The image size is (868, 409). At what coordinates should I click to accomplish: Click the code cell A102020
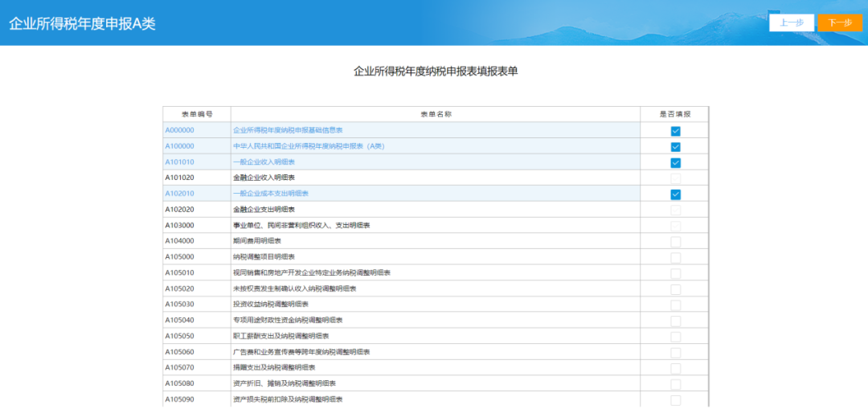click(179, 210)
